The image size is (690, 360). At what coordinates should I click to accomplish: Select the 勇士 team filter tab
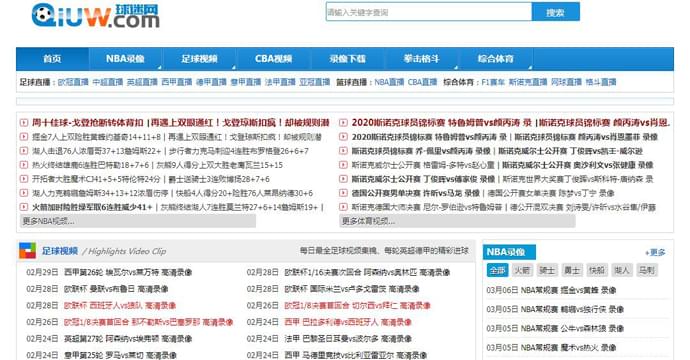[x=572, y=270]
